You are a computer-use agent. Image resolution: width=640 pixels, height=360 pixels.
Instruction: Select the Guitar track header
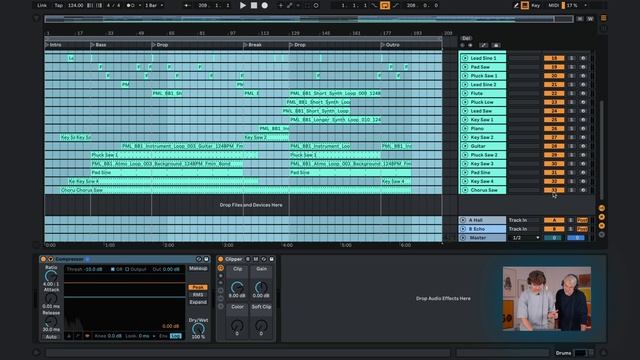pos(483,146)
